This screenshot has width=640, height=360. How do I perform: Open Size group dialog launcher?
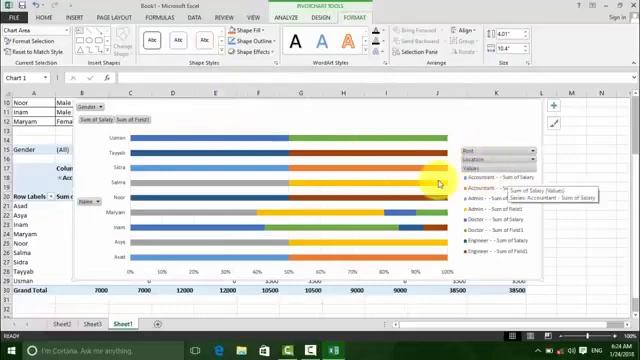[x=527, y=63]
